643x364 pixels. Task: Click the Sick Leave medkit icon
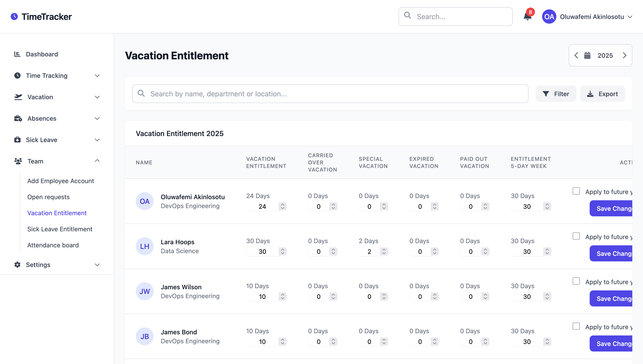click(17, 140)
